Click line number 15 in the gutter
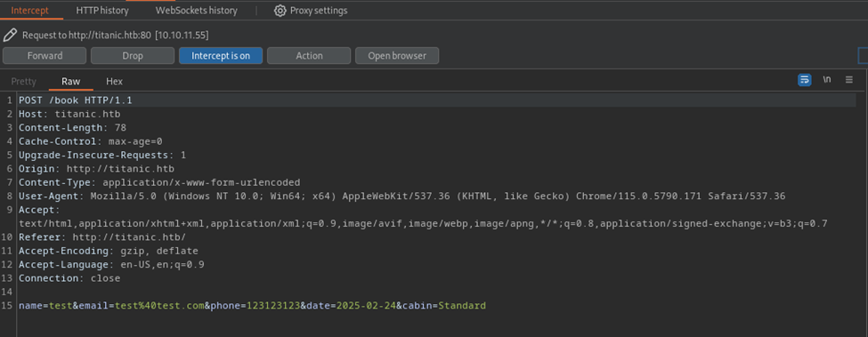 [6, 306]
